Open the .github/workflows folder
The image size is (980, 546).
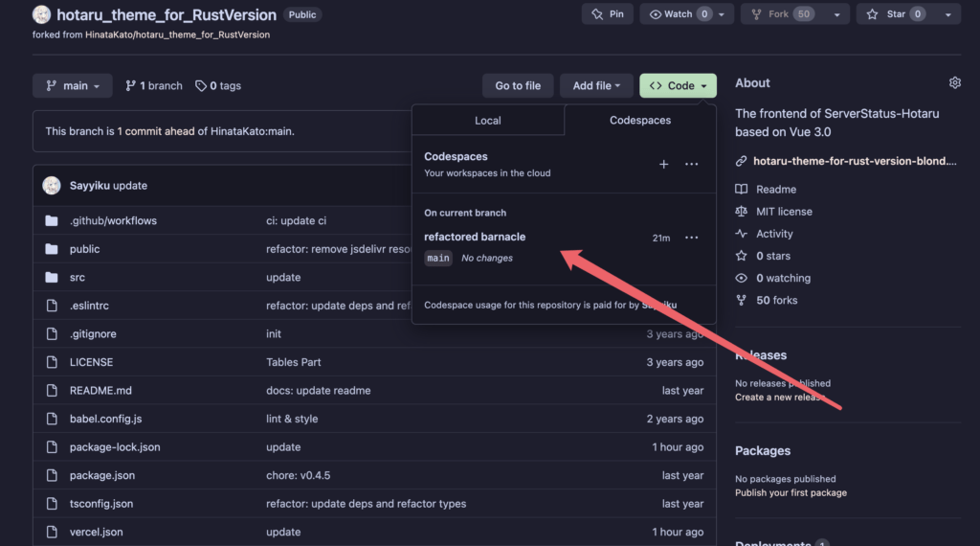(113, 220)
